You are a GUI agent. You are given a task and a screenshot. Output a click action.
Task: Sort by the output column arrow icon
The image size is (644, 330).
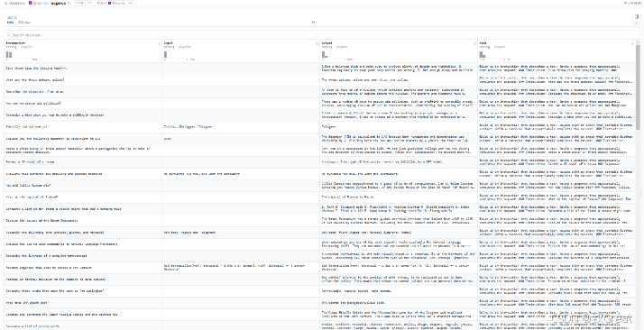(474, 43)
